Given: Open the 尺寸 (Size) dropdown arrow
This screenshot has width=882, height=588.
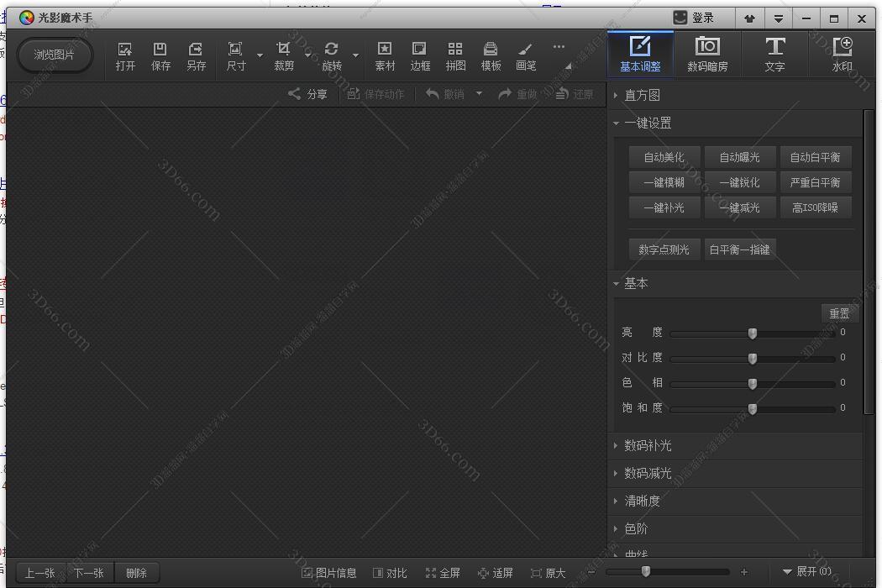Looking at the screenshot, I should tap(260, 56).
